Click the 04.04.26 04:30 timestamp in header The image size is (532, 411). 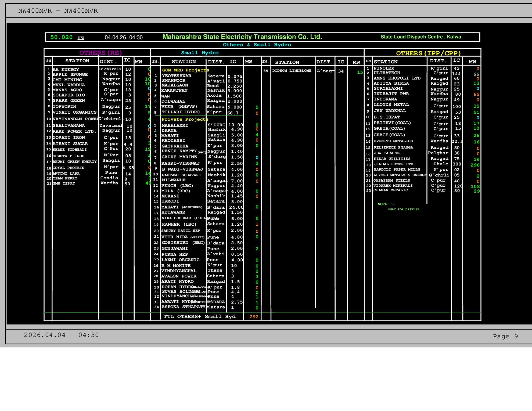[x=124, y=38]
